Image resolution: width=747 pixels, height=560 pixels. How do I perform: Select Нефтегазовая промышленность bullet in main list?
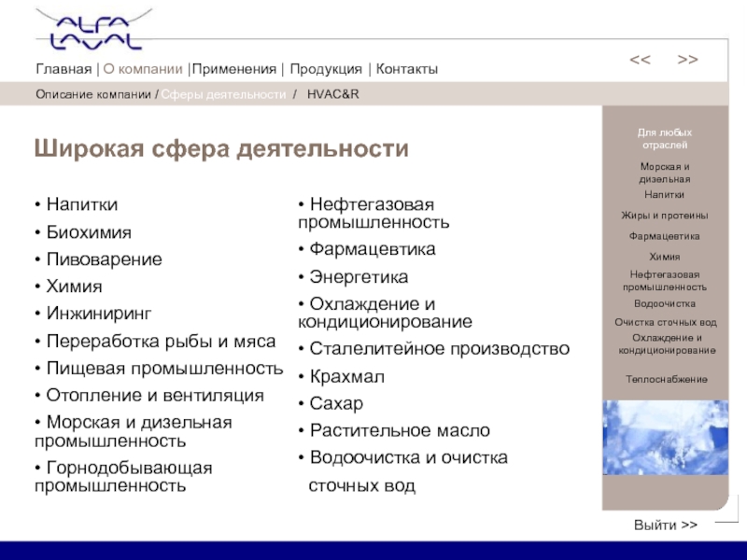374,213
